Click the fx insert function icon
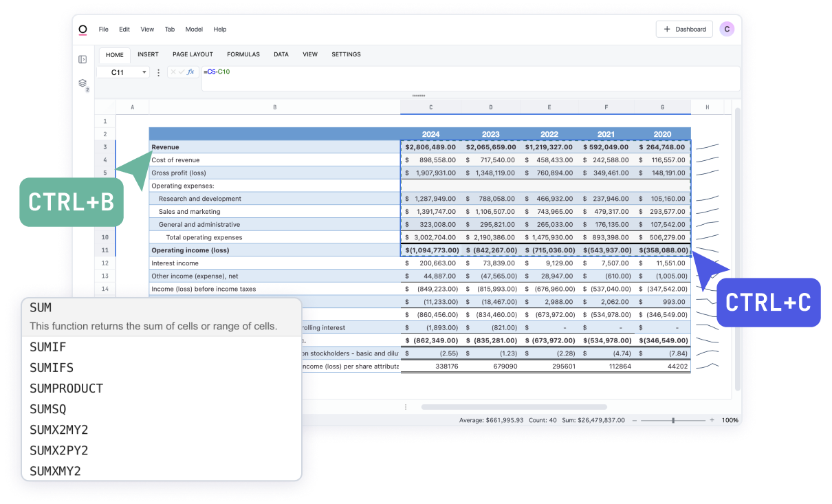Image resolution: width=832 pixels, height=504 pixels. tap(190, 72)
